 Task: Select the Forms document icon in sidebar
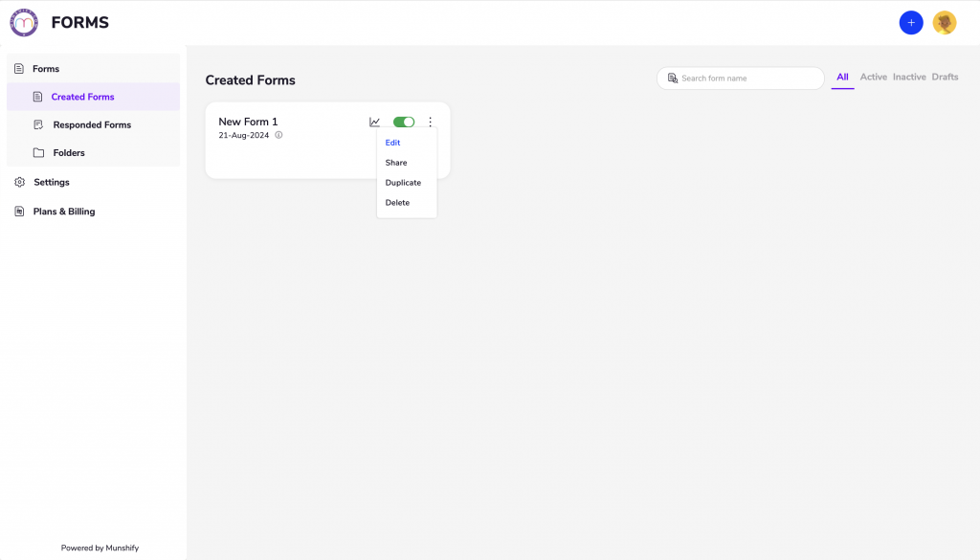(21, 68)
